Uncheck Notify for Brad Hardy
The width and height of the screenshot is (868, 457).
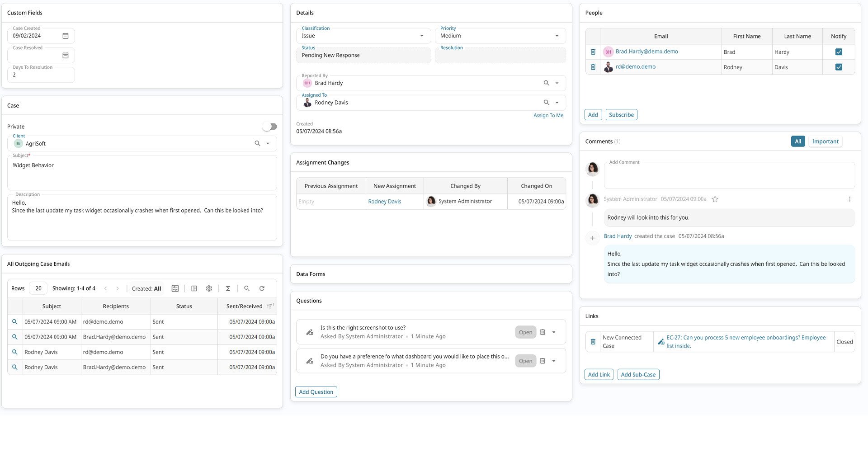(839, 52)
